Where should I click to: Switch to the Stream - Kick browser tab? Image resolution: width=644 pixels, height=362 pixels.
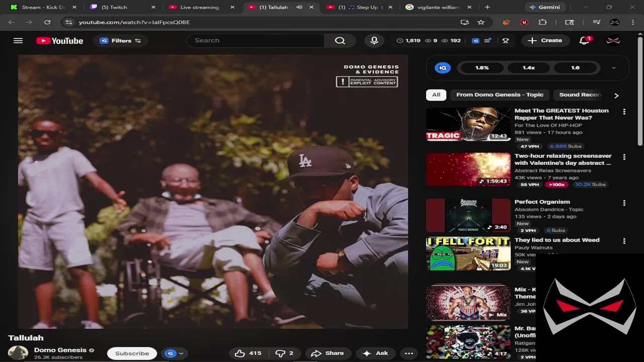tap(43, 7)
